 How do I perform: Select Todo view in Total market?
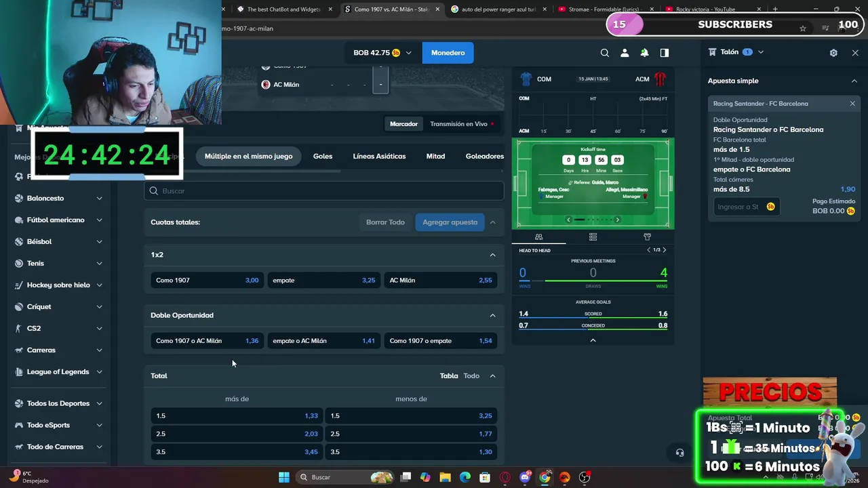pos(471,375)
